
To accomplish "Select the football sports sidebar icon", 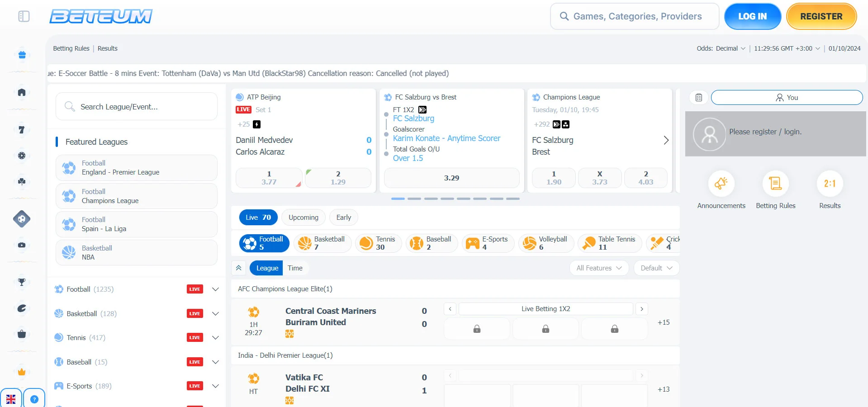I will pos(22,219).
